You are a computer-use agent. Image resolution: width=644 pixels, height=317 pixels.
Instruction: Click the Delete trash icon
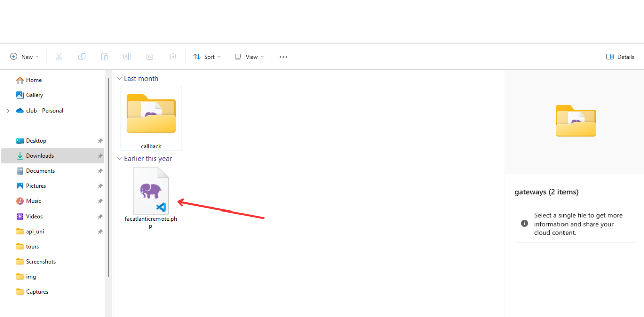tap(173, 57)
